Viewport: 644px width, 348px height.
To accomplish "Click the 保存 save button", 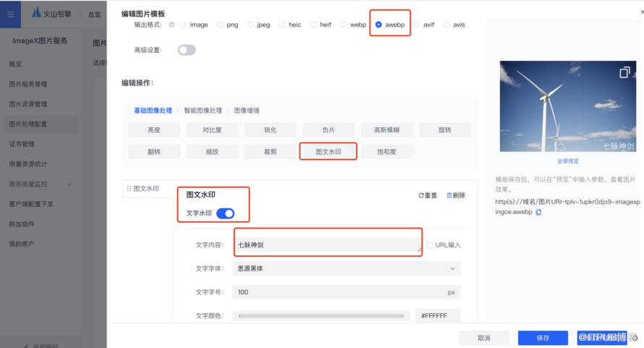I will pos(543,338).
